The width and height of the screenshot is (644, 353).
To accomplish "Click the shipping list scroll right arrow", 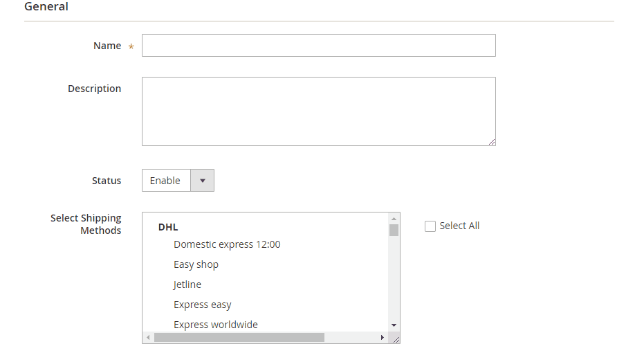I will (383, 338).
